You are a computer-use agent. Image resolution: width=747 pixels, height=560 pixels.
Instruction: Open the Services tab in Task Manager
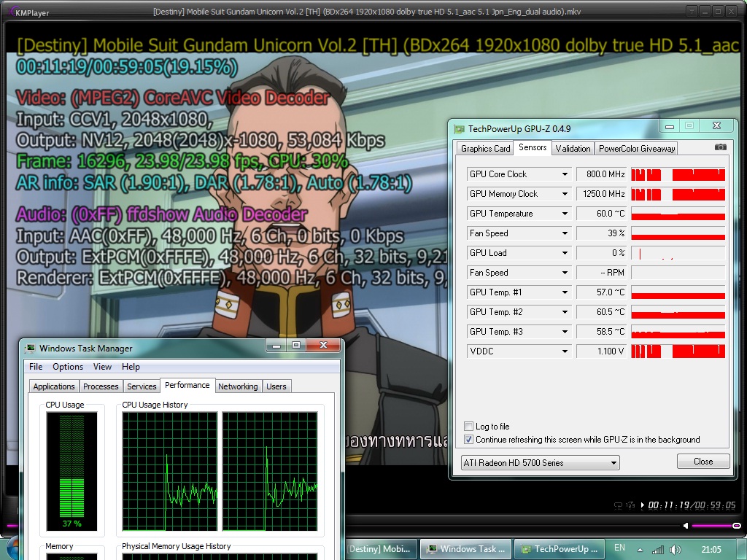coord(142,386)
